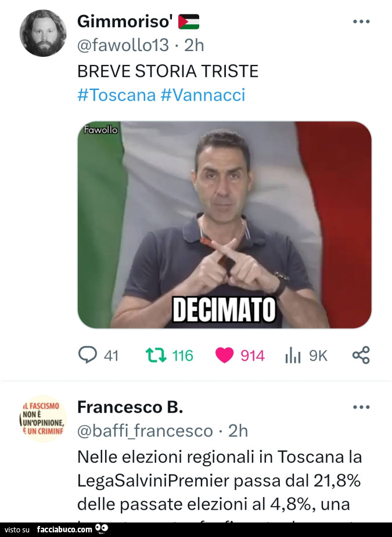
Task: Open Gimmoriso' bearded man profile picture
Action: click(43, 33)
